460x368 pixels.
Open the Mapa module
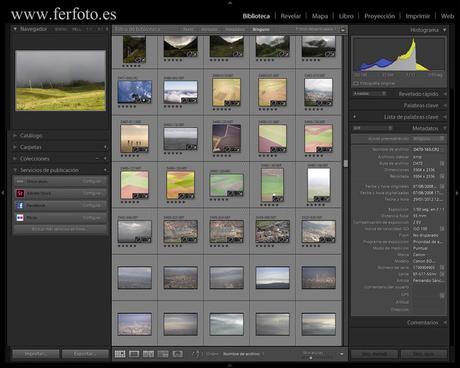(x=320, y=16)
